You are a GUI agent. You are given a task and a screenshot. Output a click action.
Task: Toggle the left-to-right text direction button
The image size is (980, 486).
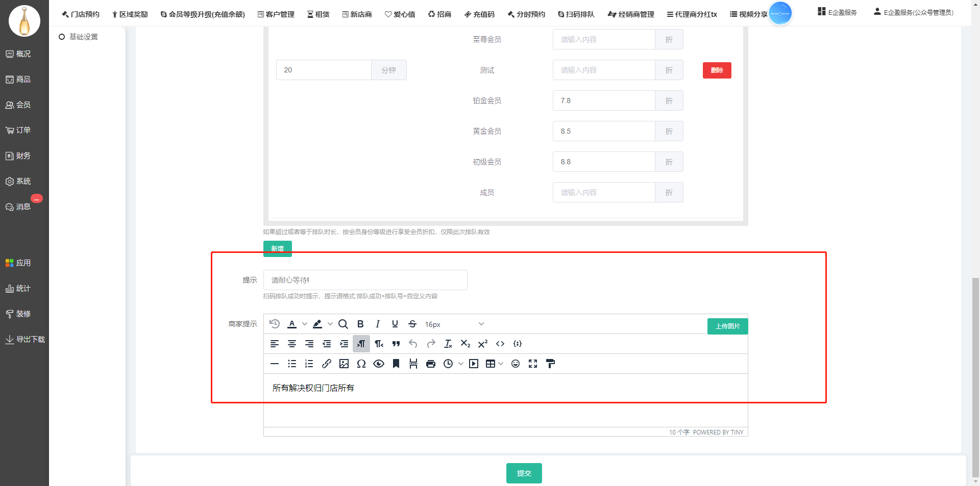pyautogui.click(x=361, y=344)
